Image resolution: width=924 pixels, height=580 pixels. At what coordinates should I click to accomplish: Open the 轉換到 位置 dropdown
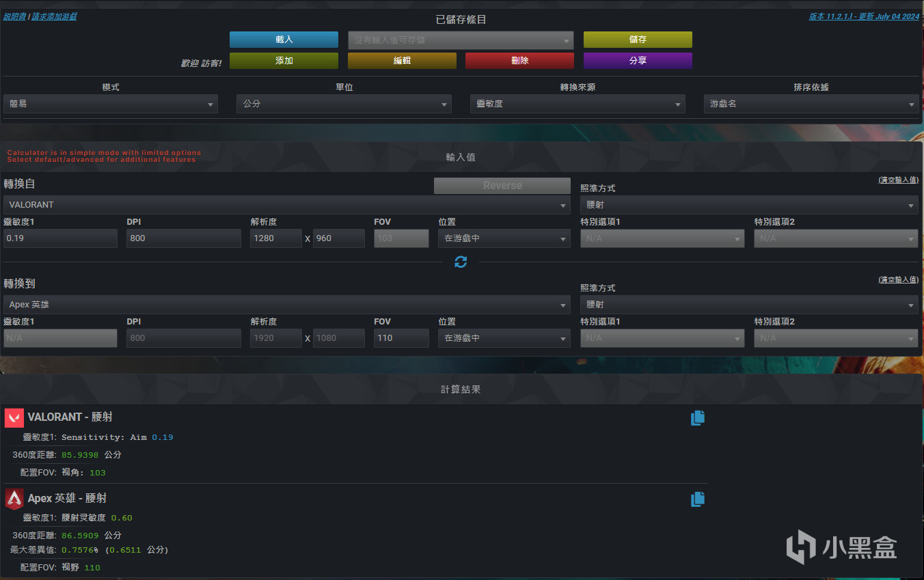(x=504, y=338)
